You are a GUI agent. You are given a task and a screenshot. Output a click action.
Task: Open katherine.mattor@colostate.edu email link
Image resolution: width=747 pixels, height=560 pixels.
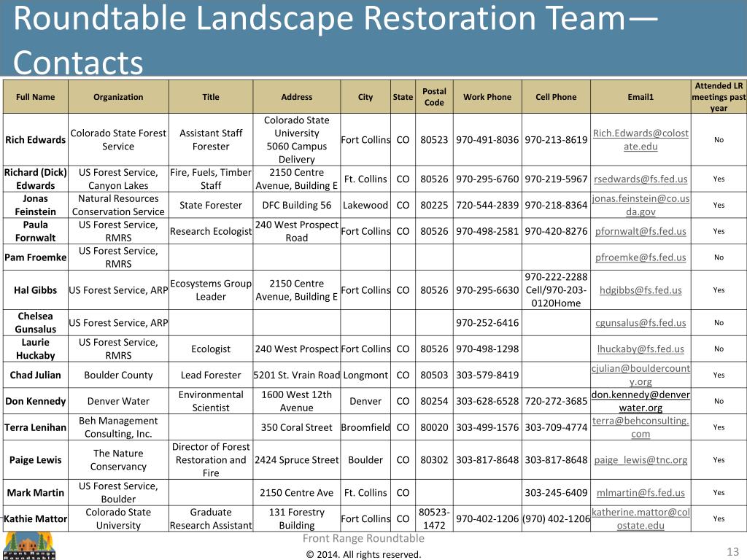(x=640, y=518)
